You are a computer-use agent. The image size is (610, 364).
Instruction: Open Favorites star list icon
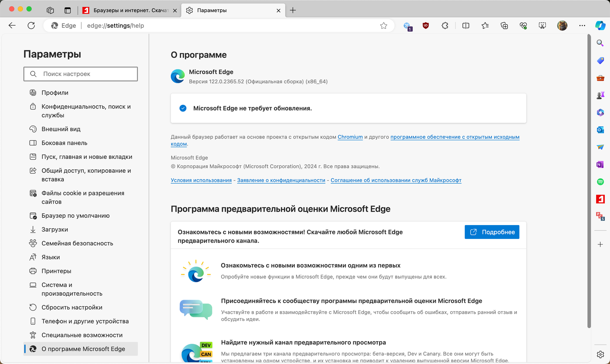[485, 26]
